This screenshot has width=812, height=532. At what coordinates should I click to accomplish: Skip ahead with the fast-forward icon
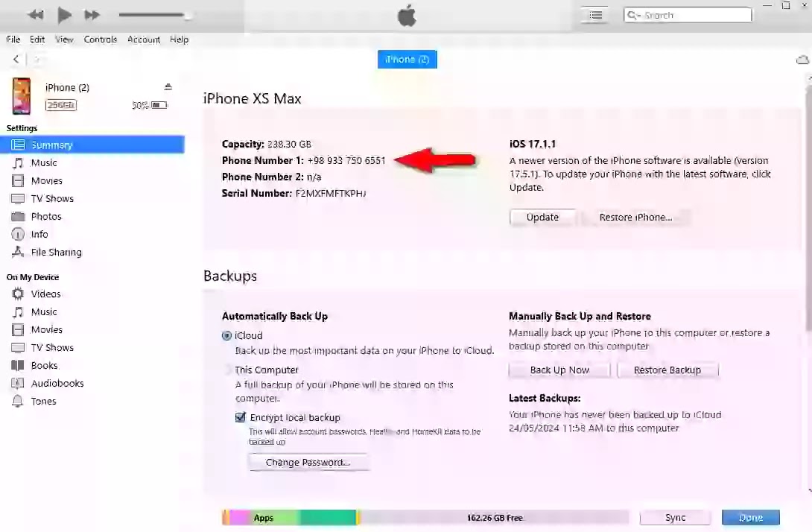(x=92, y=15)
